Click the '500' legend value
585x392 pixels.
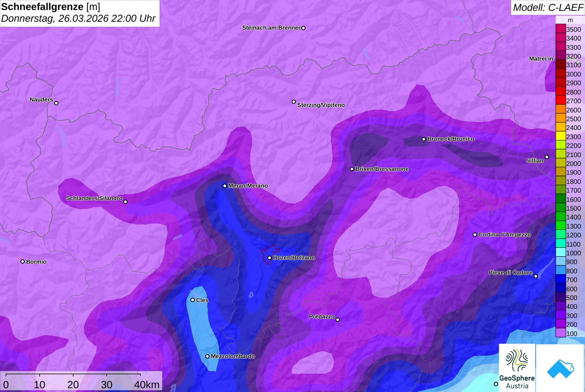pyautogui.click(x=572, y=298)
